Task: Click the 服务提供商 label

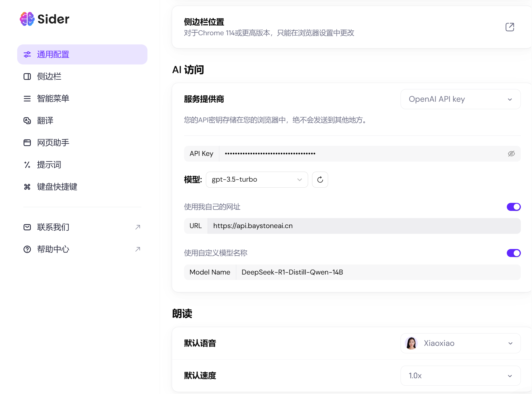Action: (204, 99)
